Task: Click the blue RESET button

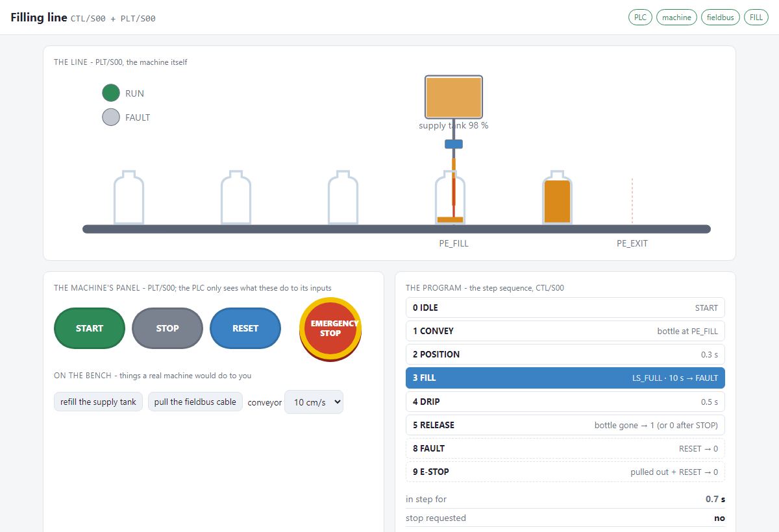Action: tap(245, 328)
